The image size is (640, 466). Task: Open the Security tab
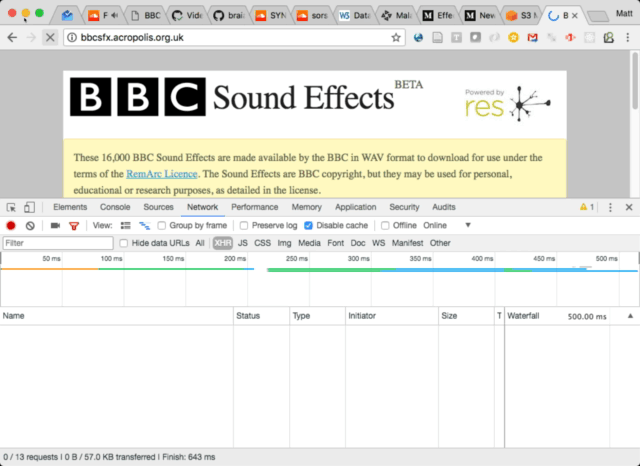point(404,207)
